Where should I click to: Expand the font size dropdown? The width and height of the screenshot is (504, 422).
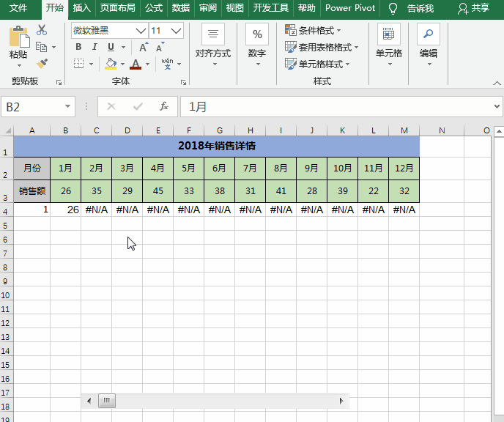pyautogui.click(x=176, y=31)
